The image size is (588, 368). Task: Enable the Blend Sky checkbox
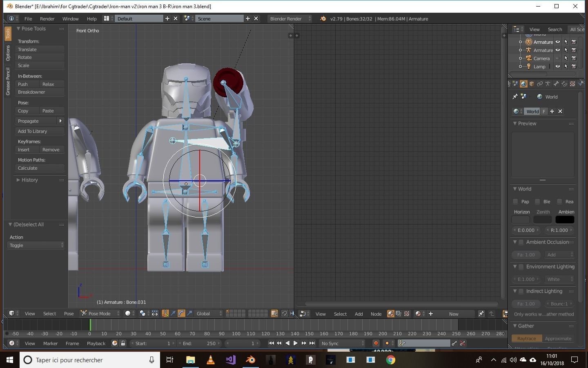(537, 202)
